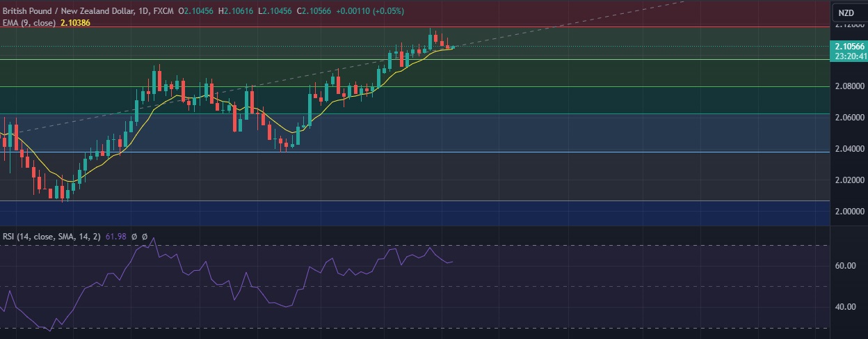Click the current price label 2.10566
868x339 pixels.
coord(849,47)
